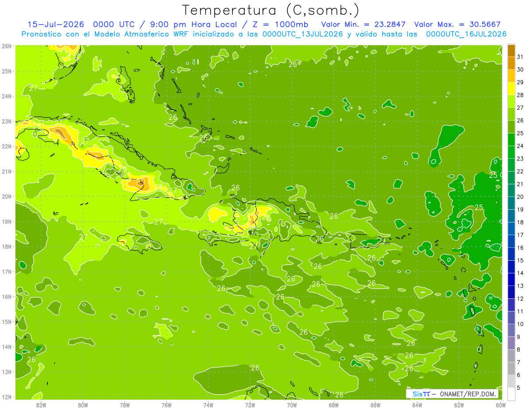
Task: Pick the orange colorbar swatch between 30 and 31
Action: 511,63
